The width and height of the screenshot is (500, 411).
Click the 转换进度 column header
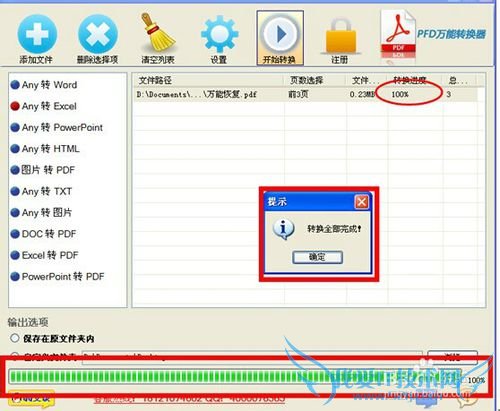(415, 80)
